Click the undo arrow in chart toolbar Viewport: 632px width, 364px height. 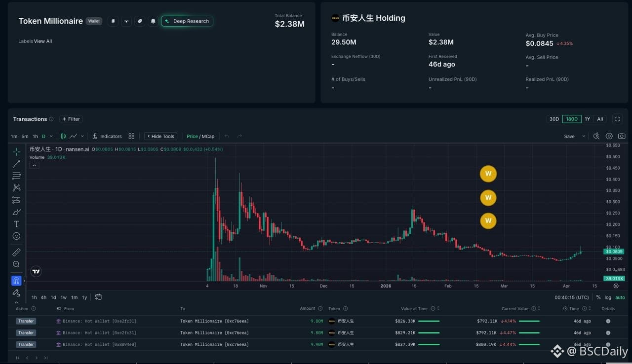point(227,136)
